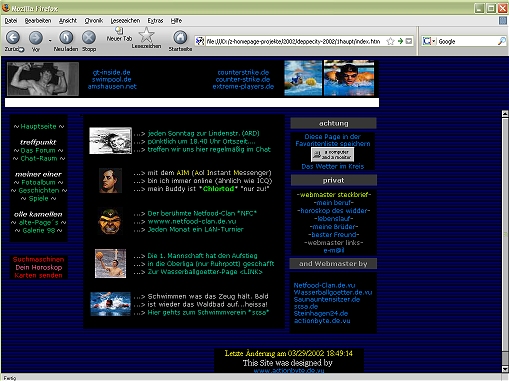Go back with the Zurück arrow button
This screenshot has height=381, width=509.
[x=13, y=38]
